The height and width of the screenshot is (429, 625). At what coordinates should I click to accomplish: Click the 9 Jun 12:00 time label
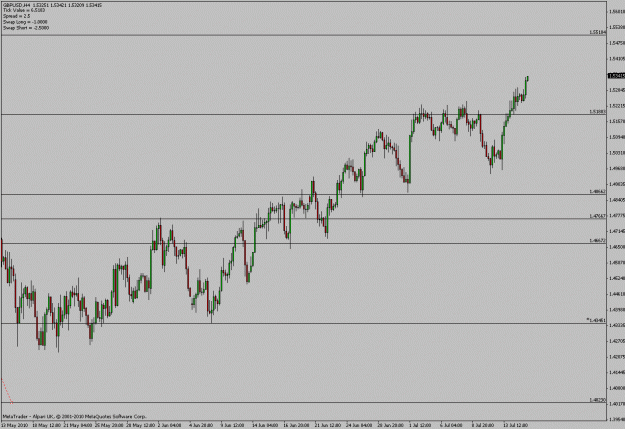pyautogui.click(x=232, y=425)
